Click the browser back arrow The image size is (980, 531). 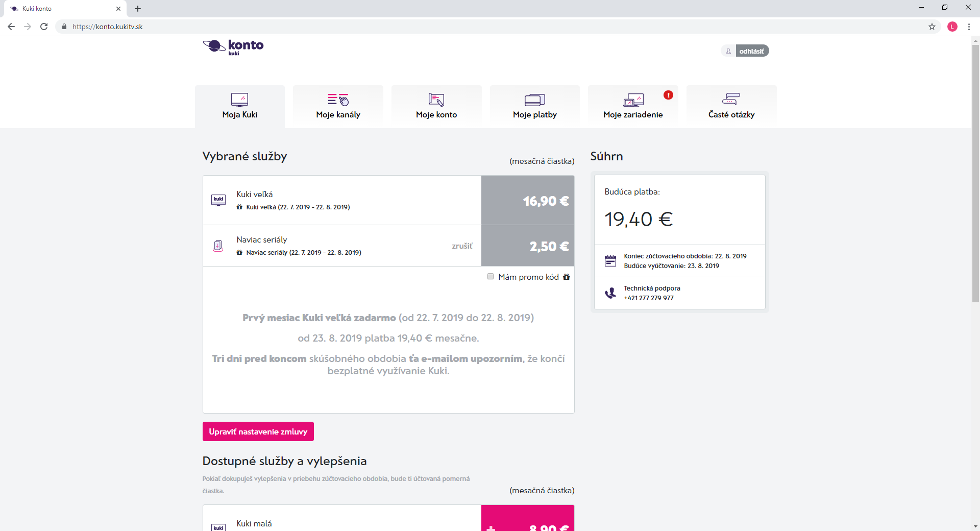(x=11, y=27)
